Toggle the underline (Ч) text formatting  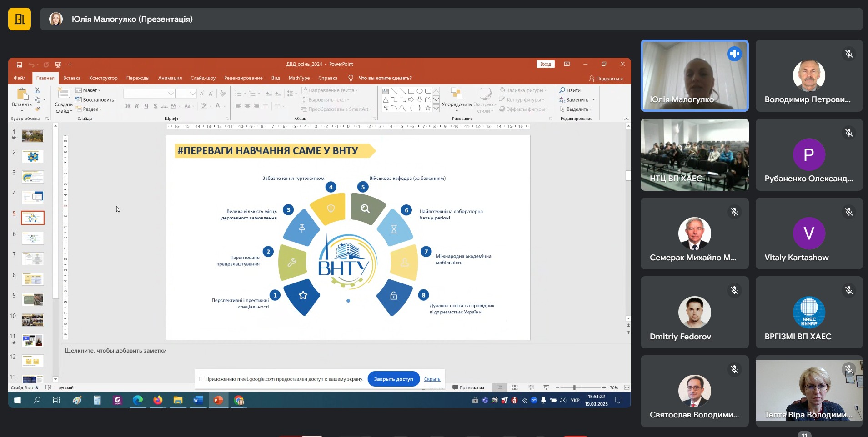146,106
